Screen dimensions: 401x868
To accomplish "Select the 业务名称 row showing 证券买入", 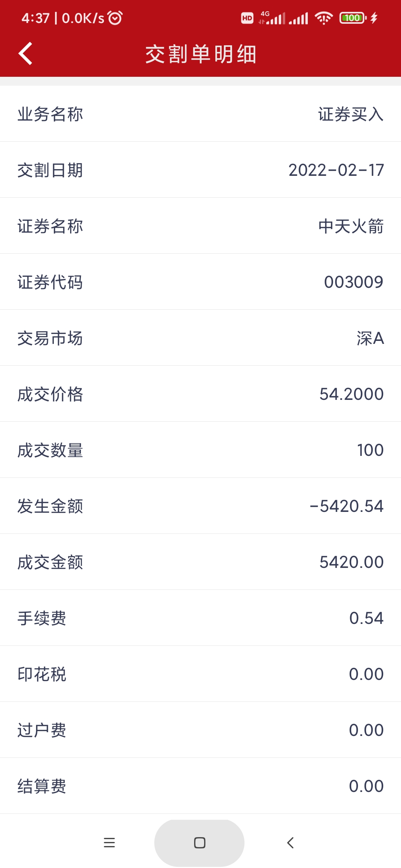I will tap(200, 114).
